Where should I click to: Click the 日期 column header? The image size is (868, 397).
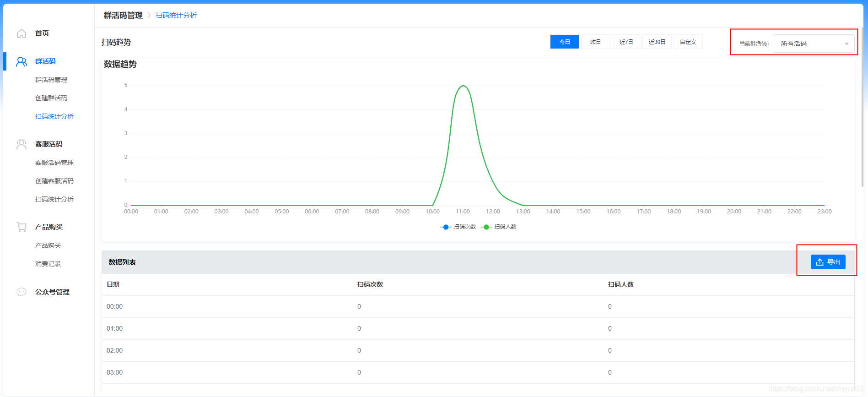(113, 284)
